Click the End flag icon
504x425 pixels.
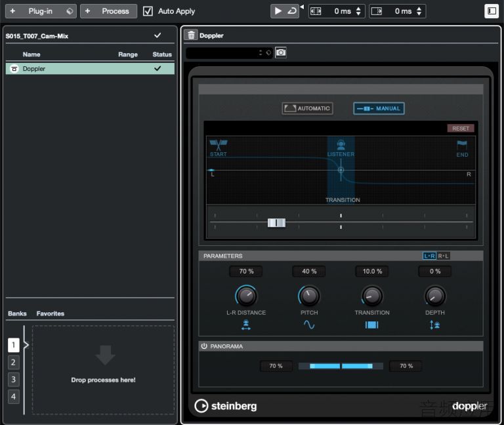[x=462, y=145]
